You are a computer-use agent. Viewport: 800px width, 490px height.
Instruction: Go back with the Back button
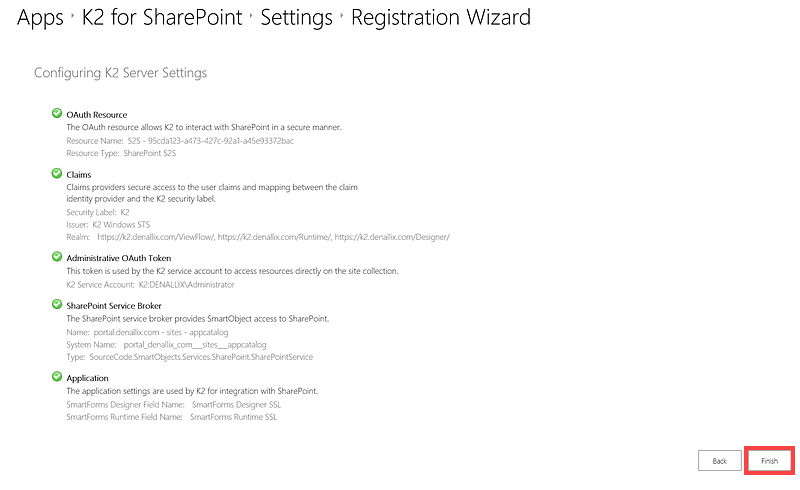point(719,461)
